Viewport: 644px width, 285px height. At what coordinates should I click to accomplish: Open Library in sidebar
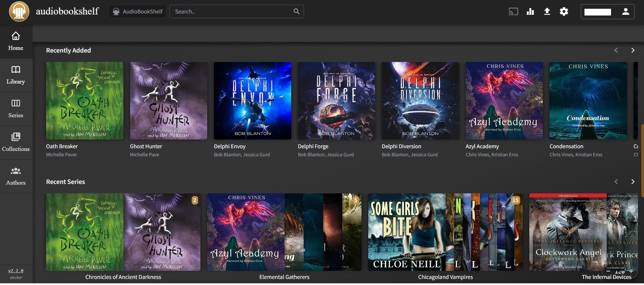(x=16, y=75)
